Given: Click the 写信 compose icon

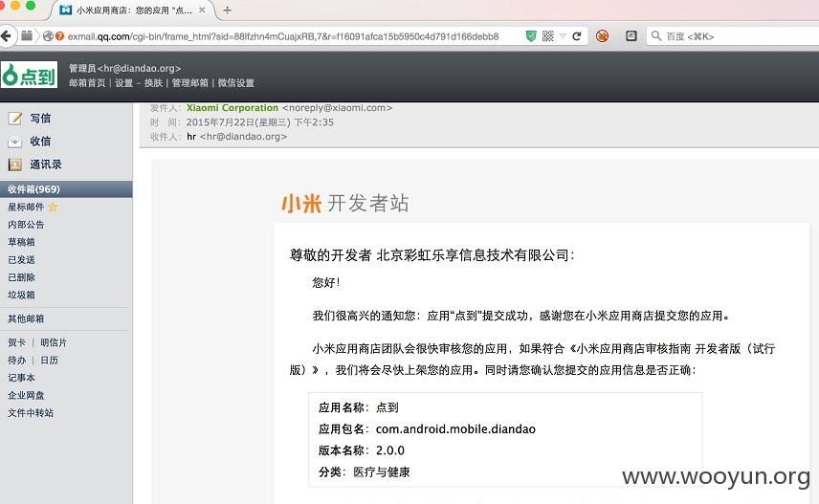Looking at the screenshot, I should click(x=15, y=119).
